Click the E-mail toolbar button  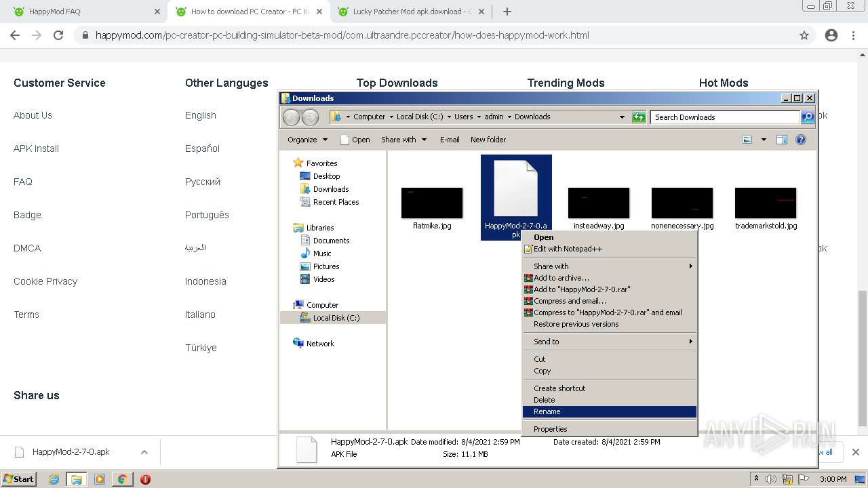[x=450, y=140]
